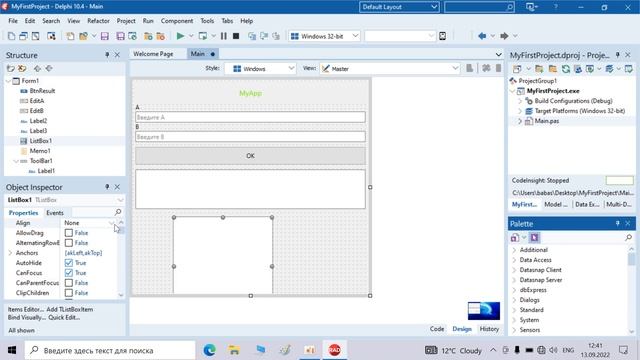Click Move Up arrow in Structure toolbar
640x360 pixels.
point(38,69)
